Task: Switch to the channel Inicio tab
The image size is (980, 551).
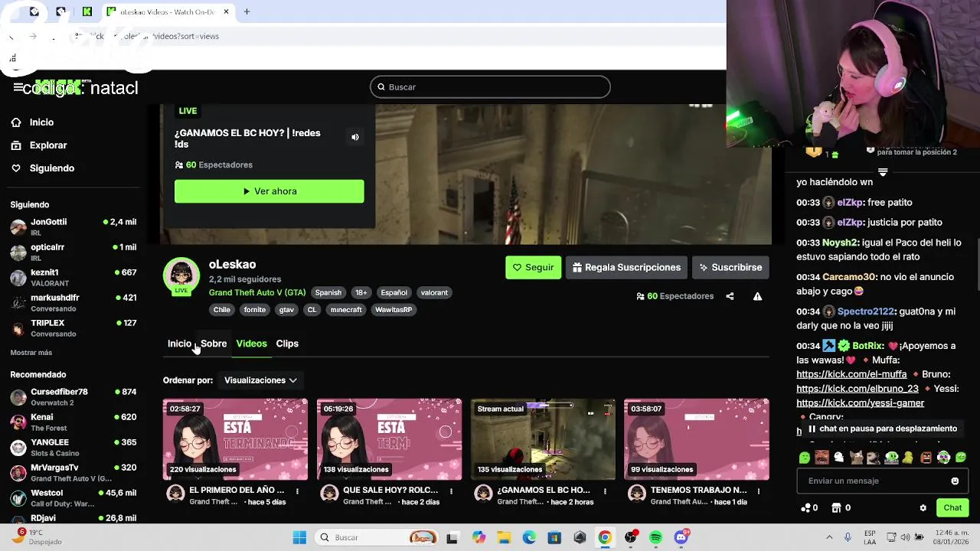Action: tap(179, 344)
